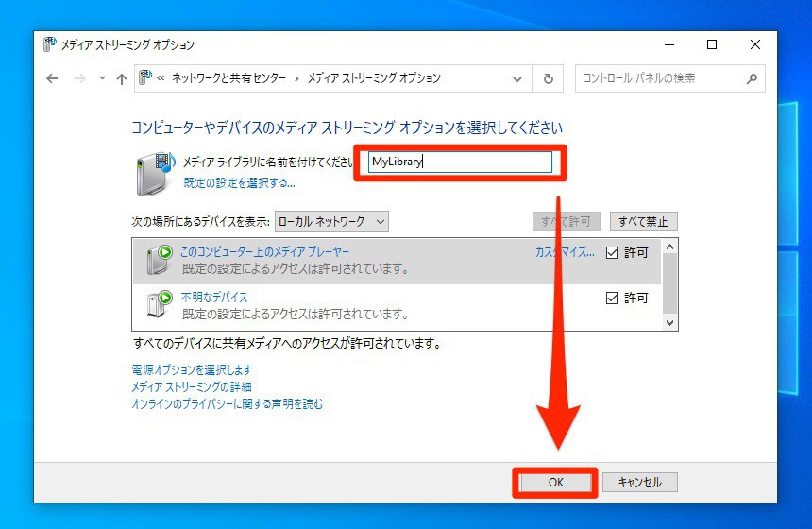Screen dimensions: 812x529
Task: Open メディア ストリーミングの詳細 link
Action: tap(191, 387)
